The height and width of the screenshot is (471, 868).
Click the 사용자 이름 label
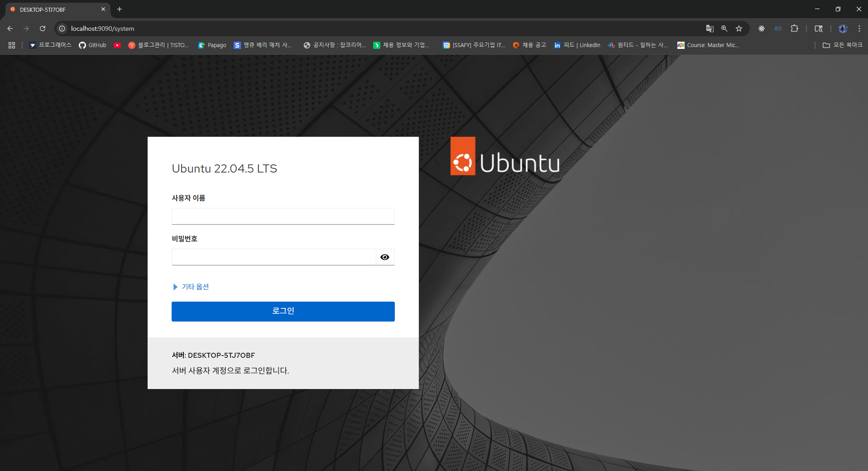[x=188, y=198]
